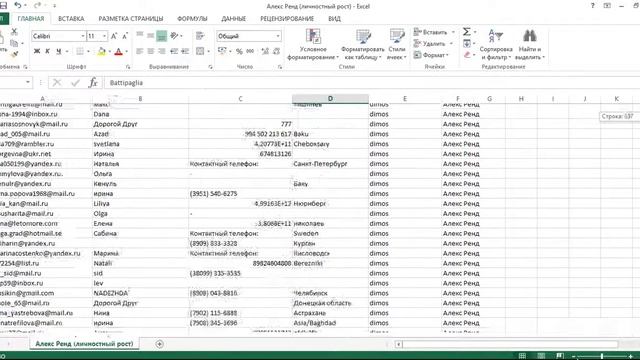Click the AutoSum sigma icon

point(467,32)
